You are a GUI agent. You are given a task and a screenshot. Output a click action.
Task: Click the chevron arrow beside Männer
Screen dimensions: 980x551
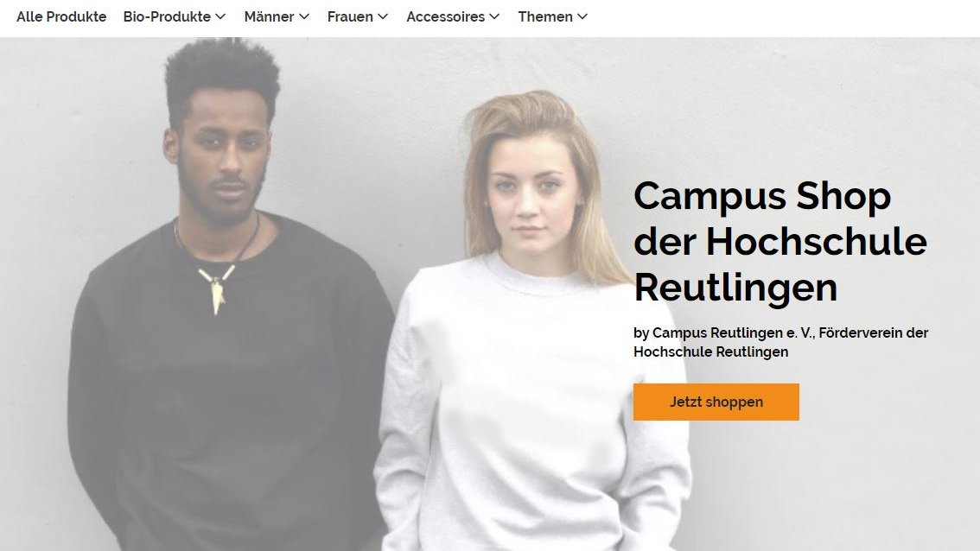[x=304, y=17]
